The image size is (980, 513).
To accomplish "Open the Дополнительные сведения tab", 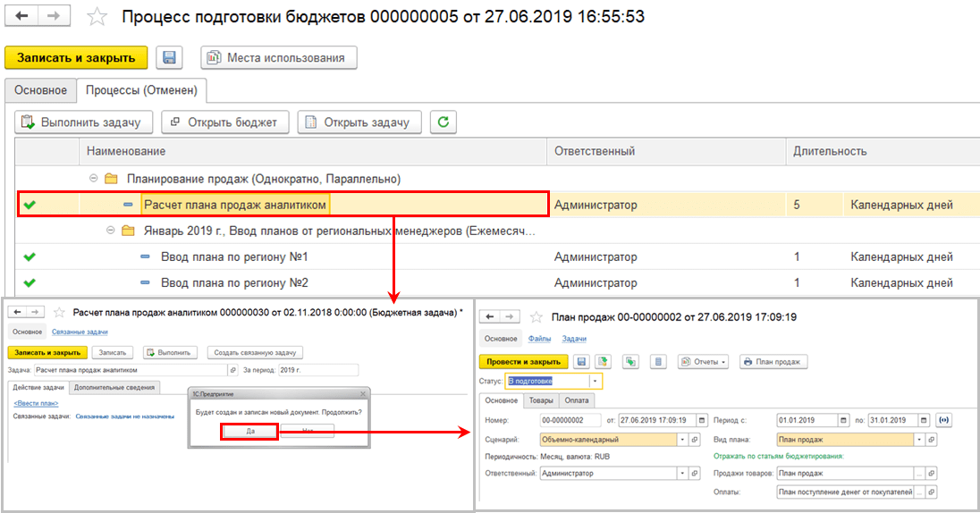I will coord(114,387).
